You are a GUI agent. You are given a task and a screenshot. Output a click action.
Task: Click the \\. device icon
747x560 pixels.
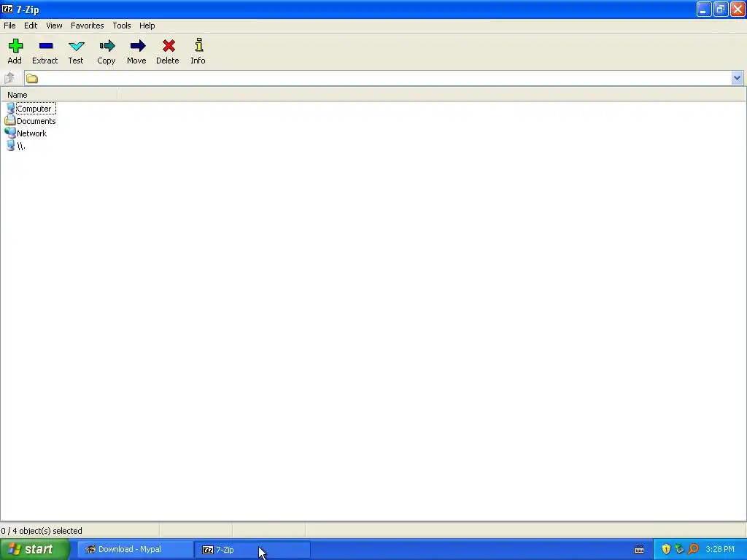click(10, 146)
